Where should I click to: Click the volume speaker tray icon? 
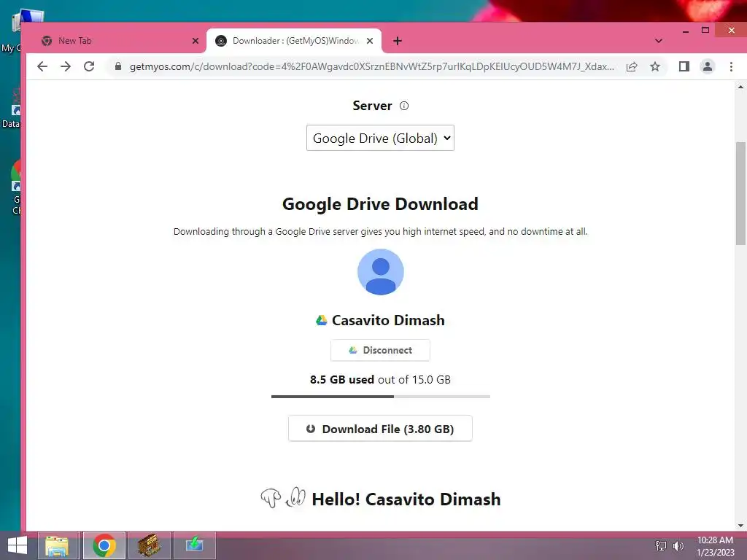pyautogui.click(x=678, y=546)
